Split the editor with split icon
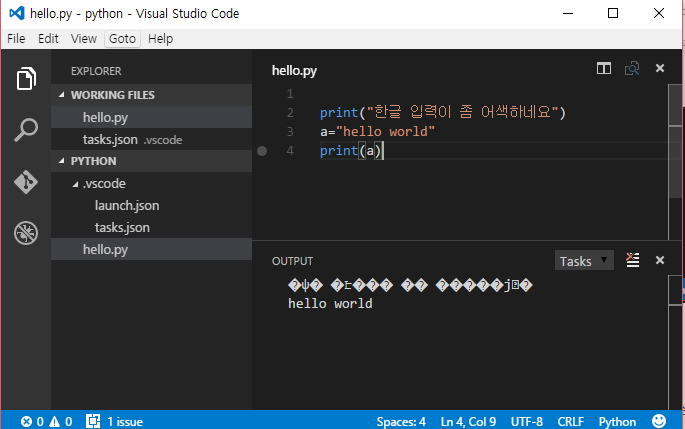The height and width of the screenshot is (429, 685). point(604,69)
